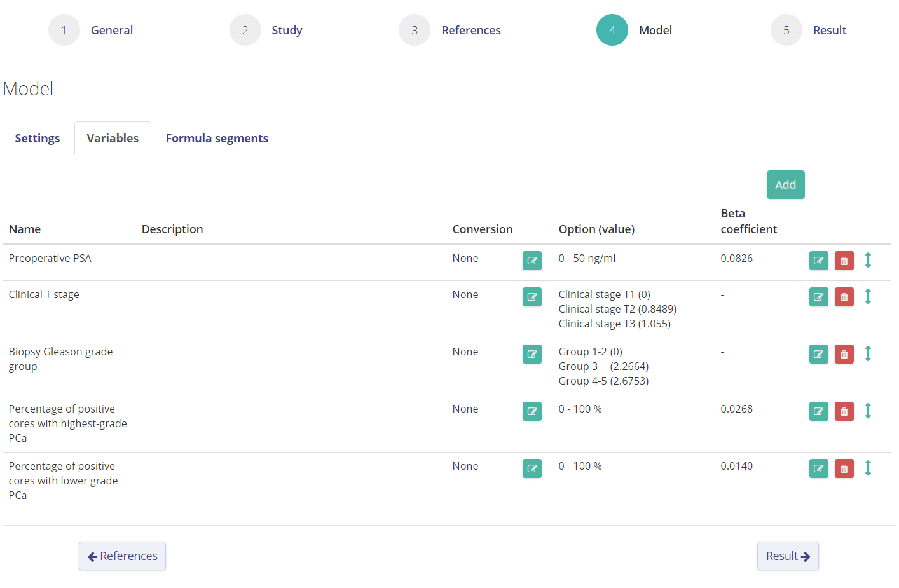Image resolution: width=899 pixels, height=588 pixels.
Task: Delete Percentage of positive cores highest-grade row
Action: click(x=844, y=411)
